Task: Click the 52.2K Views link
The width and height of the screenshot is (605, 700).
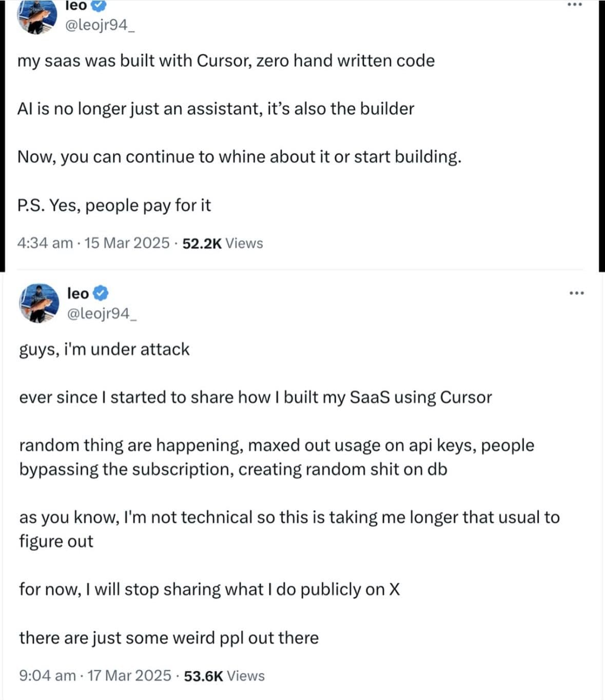Action: click(223, 243)
